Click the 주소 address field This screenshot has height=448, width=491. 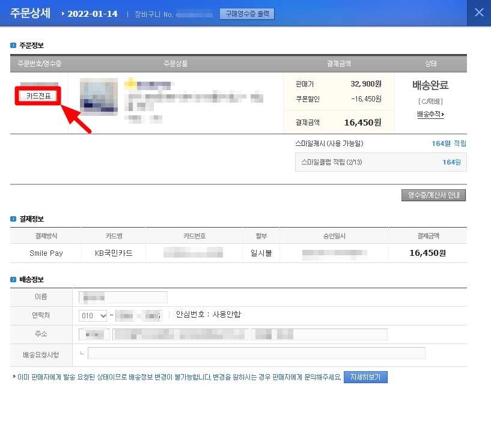[234, 334]
